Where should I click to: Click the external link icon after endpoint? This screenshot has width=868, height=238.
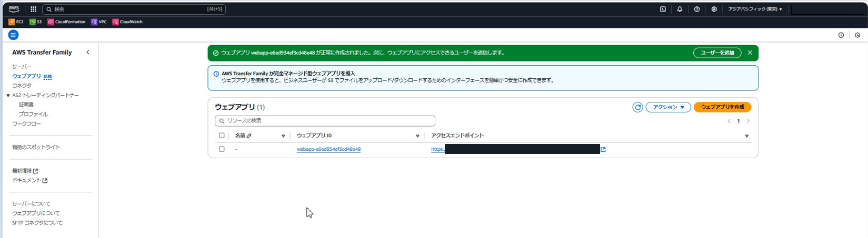603,149
